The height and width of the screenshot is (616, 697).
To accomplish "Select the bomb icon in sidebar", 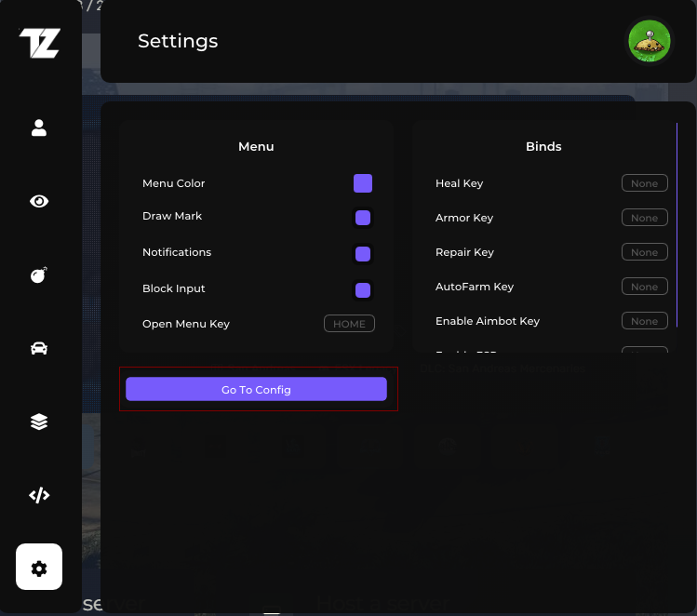I will pos(39,275).
